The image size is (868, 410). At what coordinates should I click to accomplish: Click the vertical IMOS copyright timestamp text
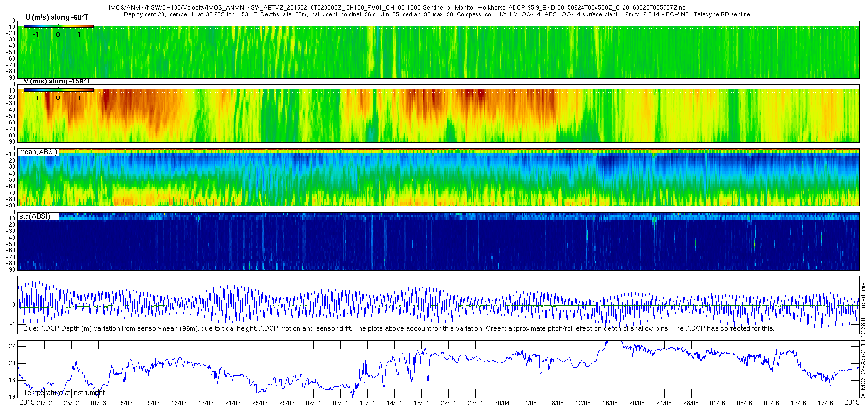coord(863,341)
